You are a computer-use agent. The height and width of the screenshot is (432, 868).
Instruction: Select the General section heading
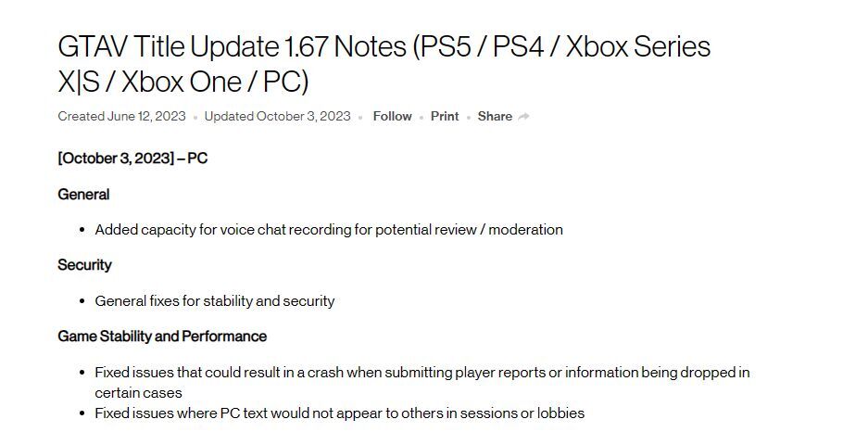coord(83,195)
